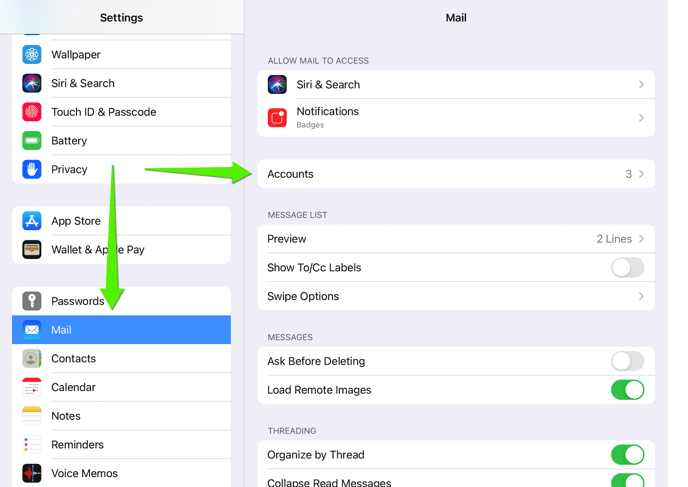Click the Calendar icon

point(32,387)
